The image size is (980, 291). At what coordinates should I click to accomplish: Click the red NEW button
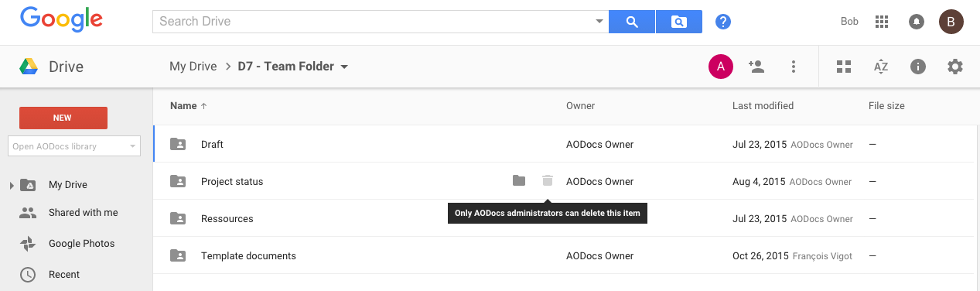pos(63,118)
